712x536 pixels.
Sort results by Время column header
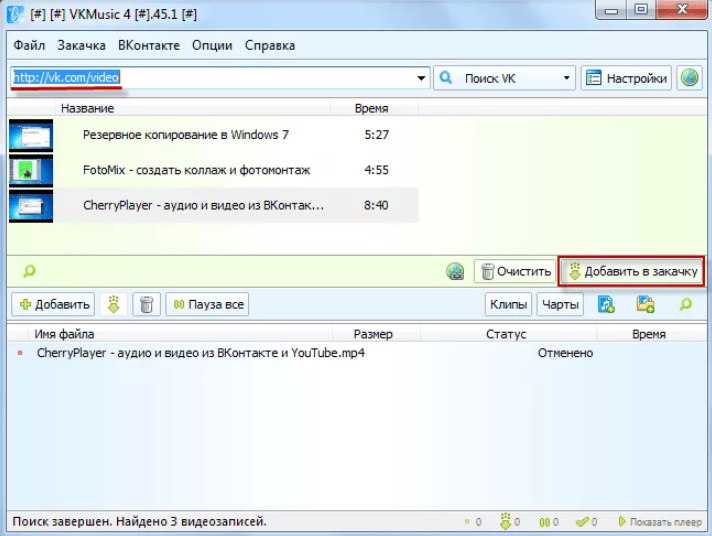coord(374,109)
